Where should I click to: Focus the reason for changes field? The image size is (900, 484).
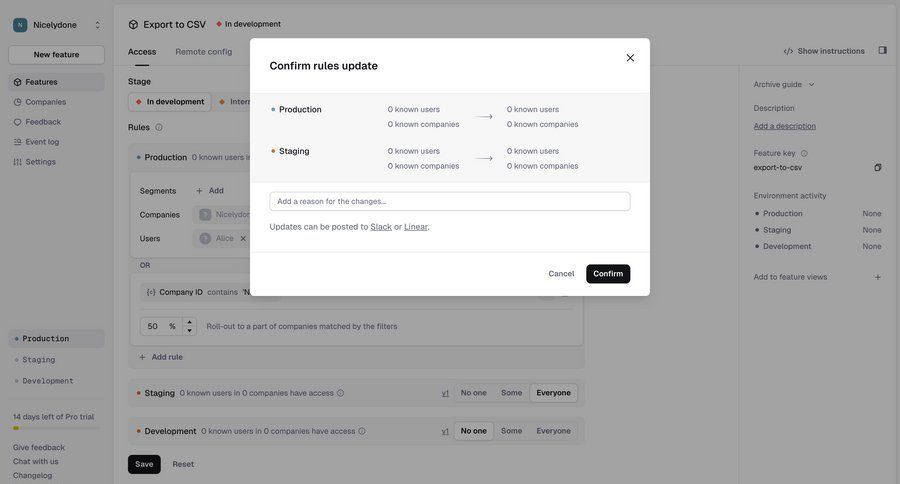tap(449, 202)
